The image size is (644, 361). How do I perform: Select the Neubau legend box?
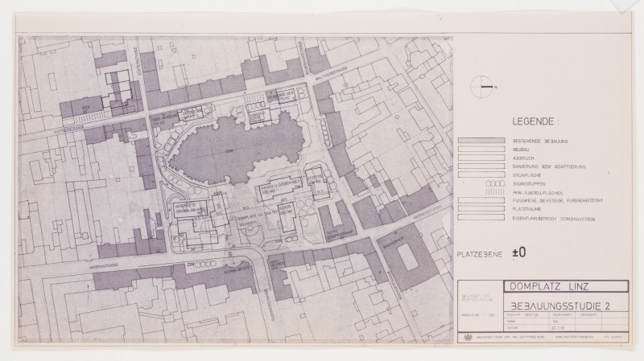tap(483, 150)
